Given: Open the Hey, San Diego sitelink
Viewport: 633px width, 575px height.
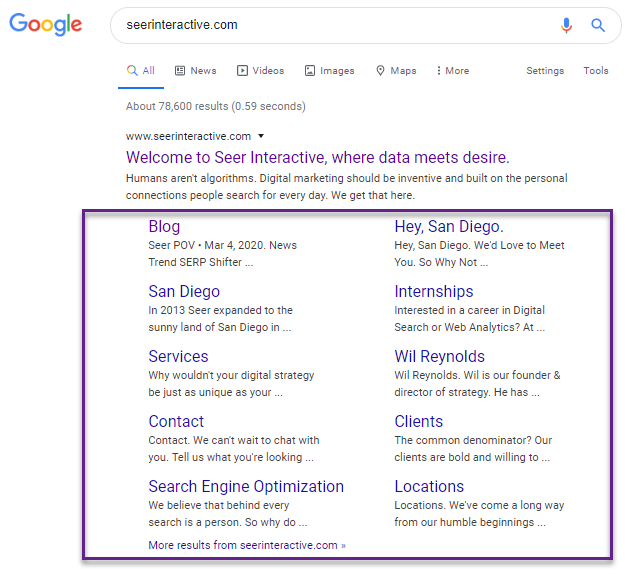Looking at the screenshot, I should tap(449, 227).
